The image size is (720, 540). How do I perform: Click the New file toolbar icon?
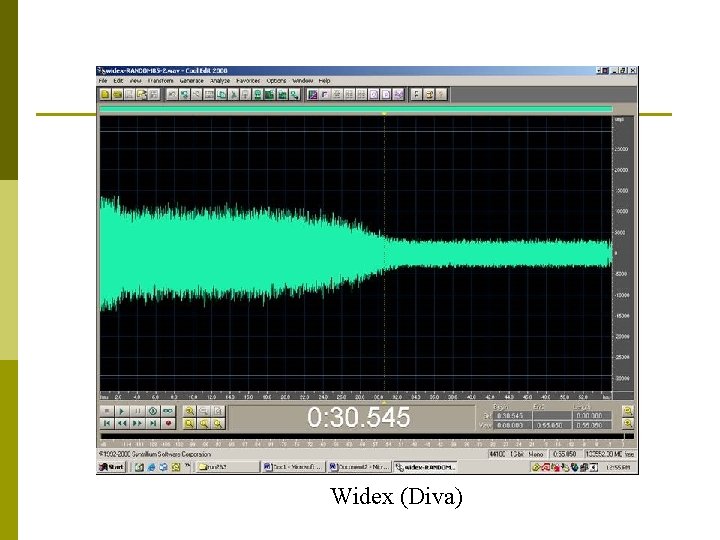coord(105,95)
